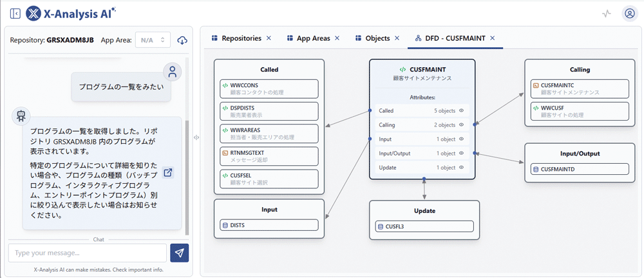644x278 pixels.
Task: Send message with paper plane button
Action: click(180, 253)
